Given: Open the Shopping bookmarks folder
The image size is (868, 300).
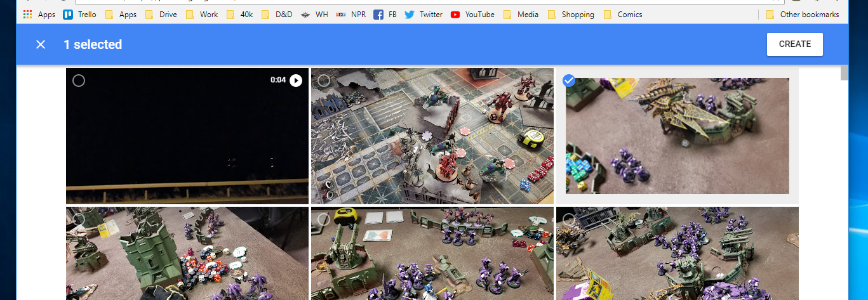Looking at the screenshot, I should [x=571, y=15].
